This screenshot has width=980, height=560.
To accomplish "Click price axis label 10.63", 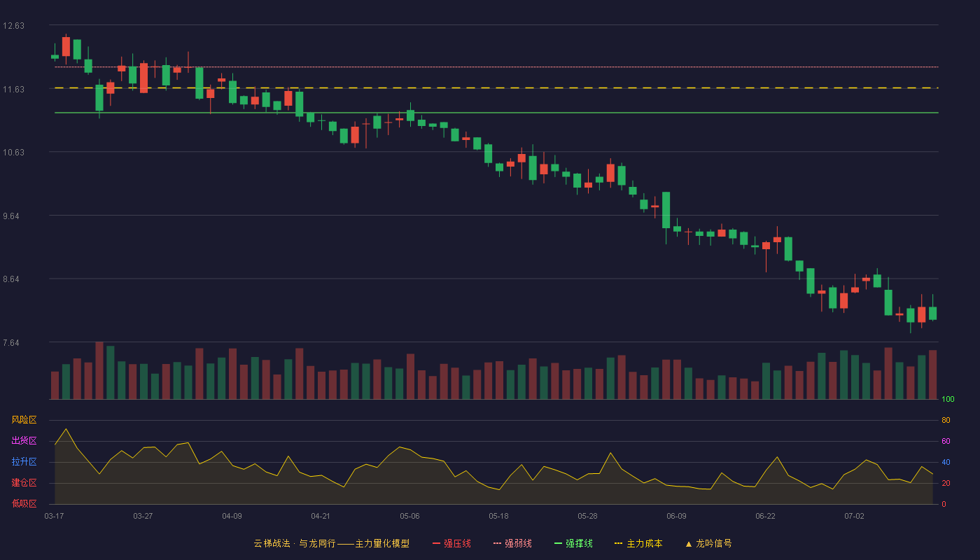I will (x=13, y=153).
